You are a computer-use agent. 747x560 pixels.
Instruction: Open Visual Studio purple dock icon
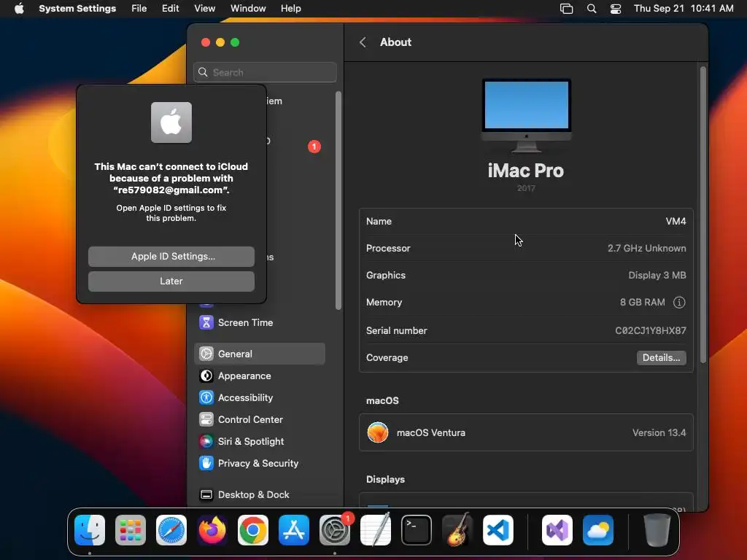(x=557, y=530)
